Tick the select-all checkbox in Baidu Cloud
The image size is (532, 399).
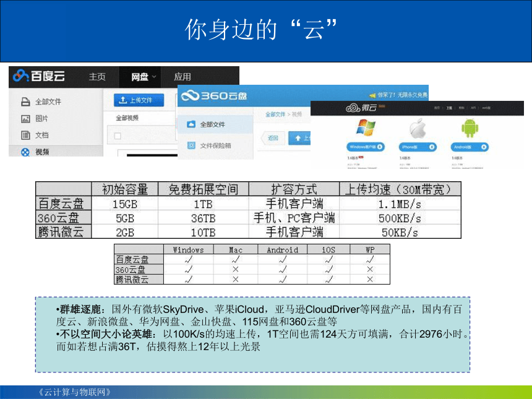118,136
